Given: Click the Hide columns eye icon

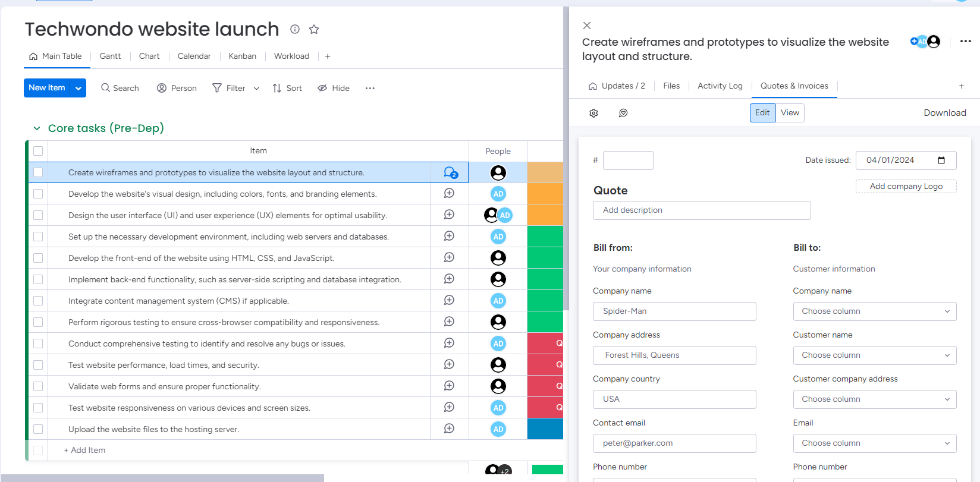Looking at the screenshot, I should coord(322,88).
